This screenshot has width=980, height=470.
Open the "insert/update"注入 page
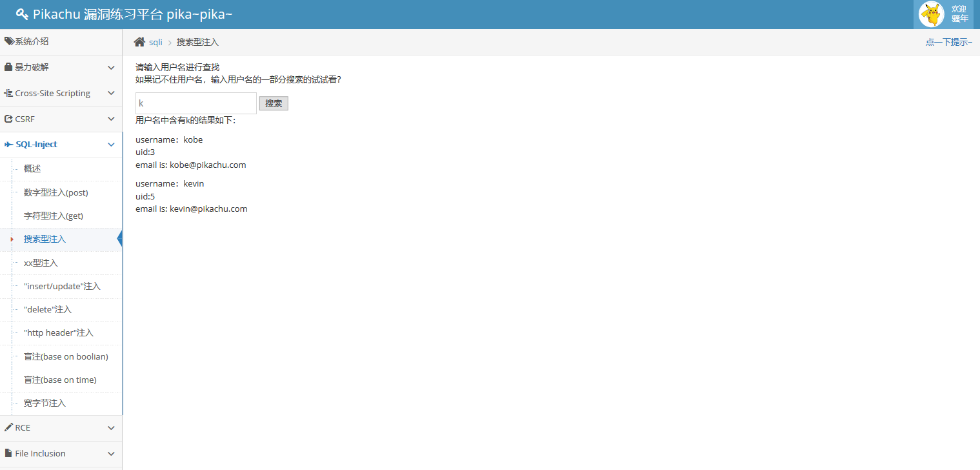point(61,286)
